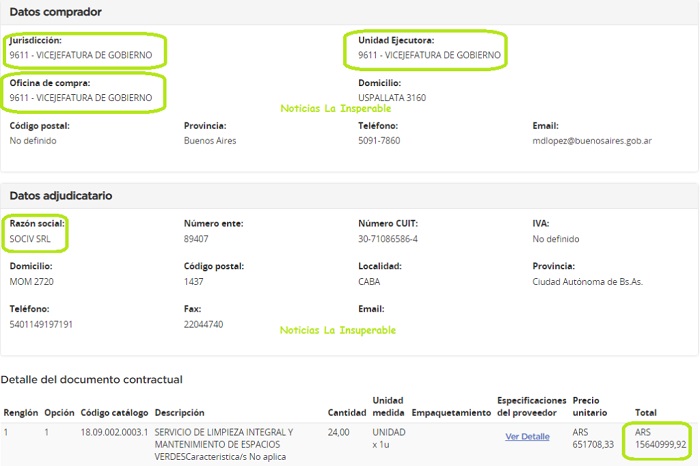This screenshot has height=466, width=700.
Task: Click the quantity value 24,00
Action: pos(338,432)
